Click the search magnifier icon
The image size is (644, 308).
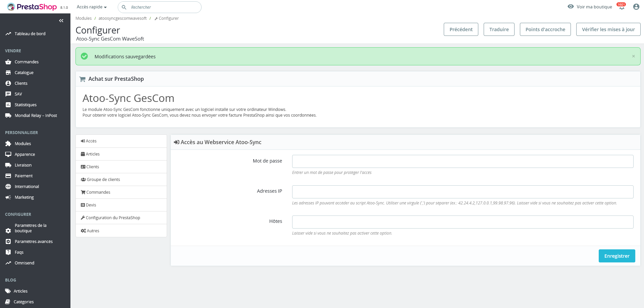pos(124,7)
